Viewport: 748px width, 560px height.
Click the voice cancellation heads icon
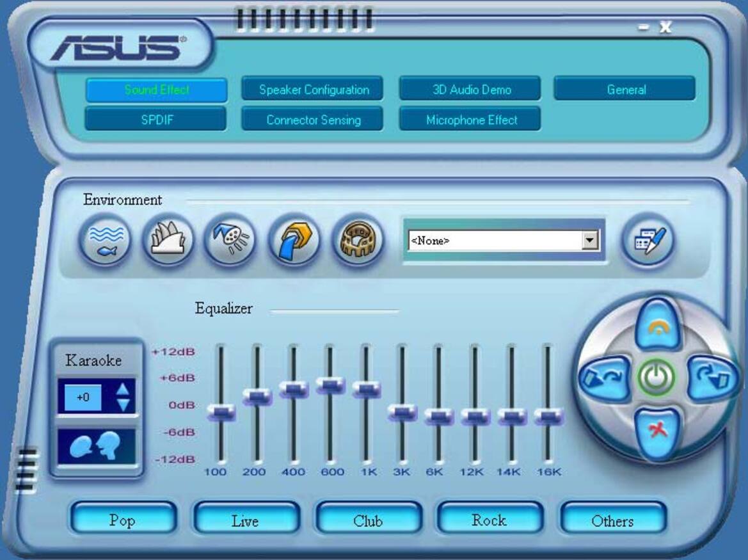97,446
